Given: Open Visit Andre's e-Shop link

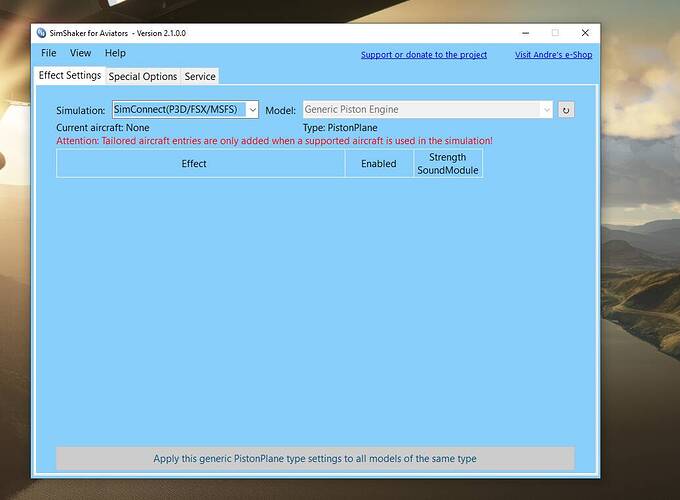Looking at the screenshot, I should [x=553, y=55].
